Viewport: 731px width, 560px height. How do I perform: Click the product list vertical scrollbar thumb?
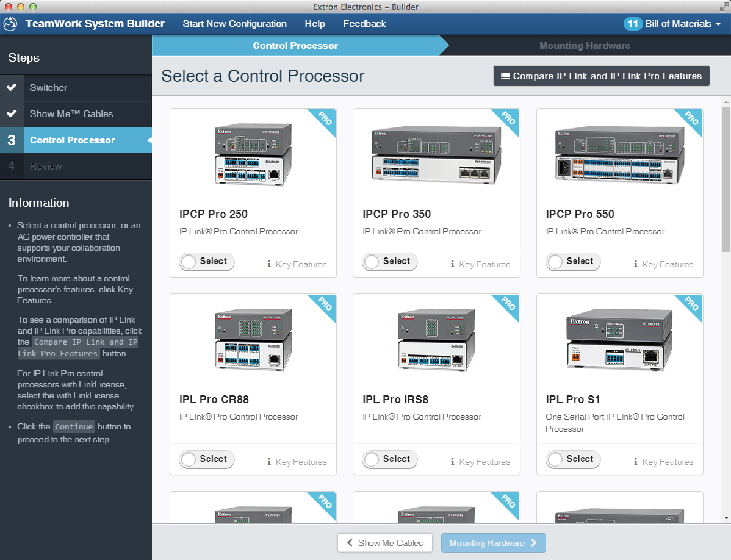point(726,179)
